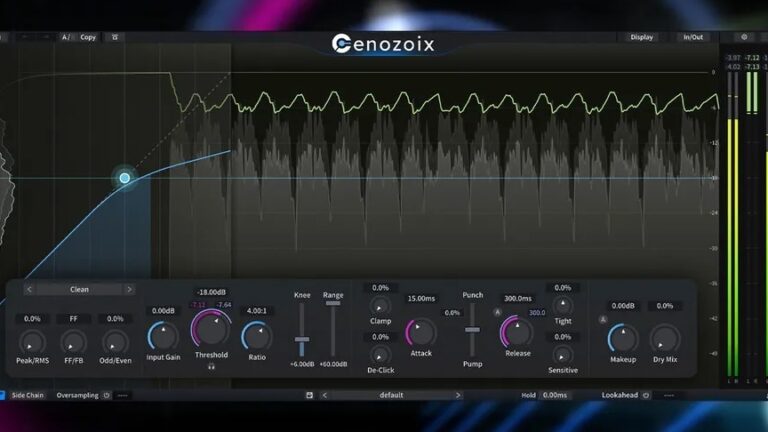Viewport: 768px width, 432px height.
Task: Toggle the auto release A button
Action: [x=497, y=312]
